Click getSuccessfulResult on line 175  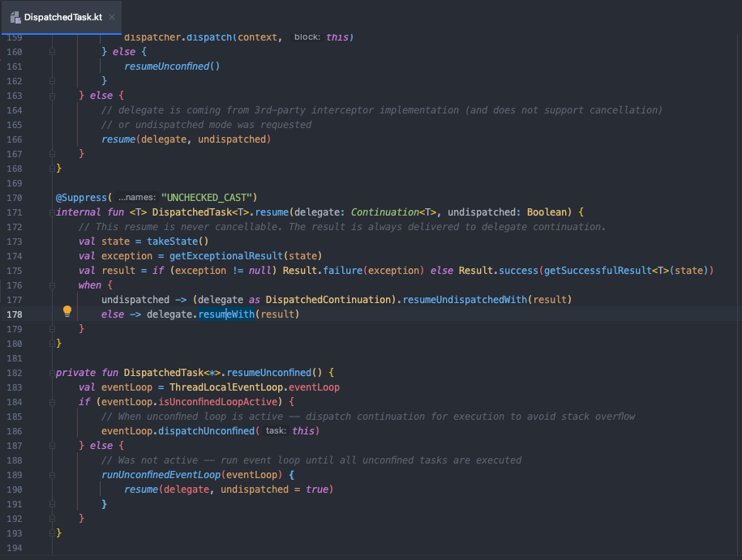tap(598, 271)
